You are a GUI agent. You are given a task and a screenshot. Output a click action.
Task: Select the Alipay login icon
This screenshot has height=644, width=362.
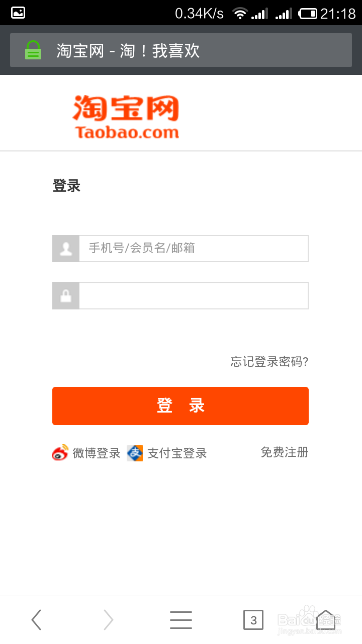click(133, 453)
